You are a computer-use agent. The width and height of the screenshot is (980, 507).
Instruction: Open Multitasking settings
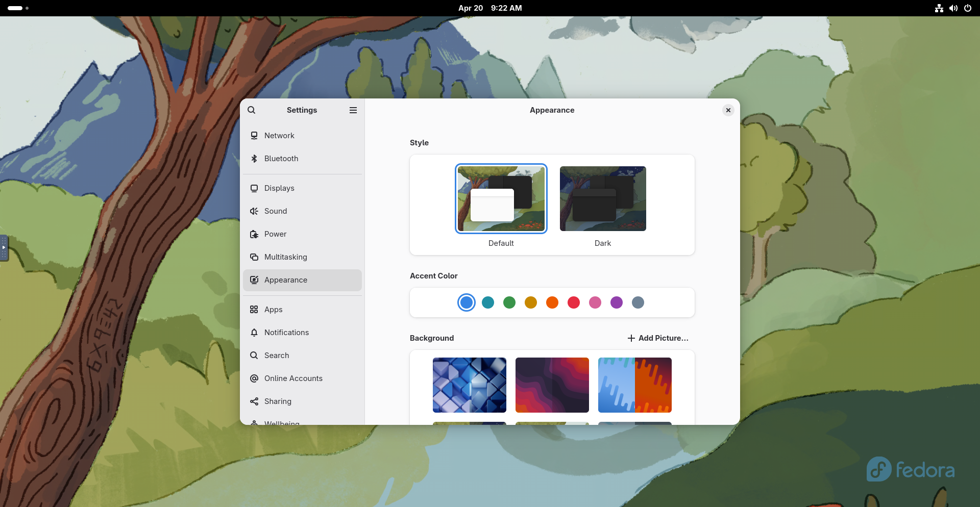pos(303,257)
